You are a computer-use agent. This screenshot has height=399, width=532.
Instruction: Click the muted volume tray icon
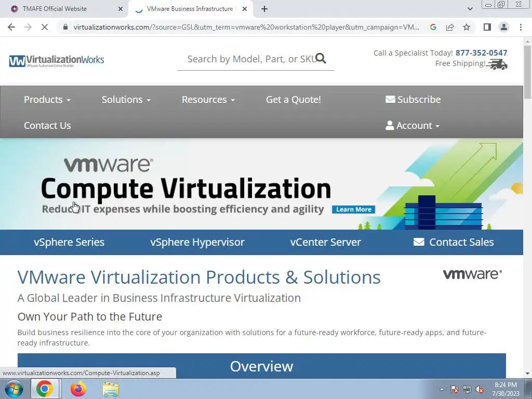click(x=480, y=389)
